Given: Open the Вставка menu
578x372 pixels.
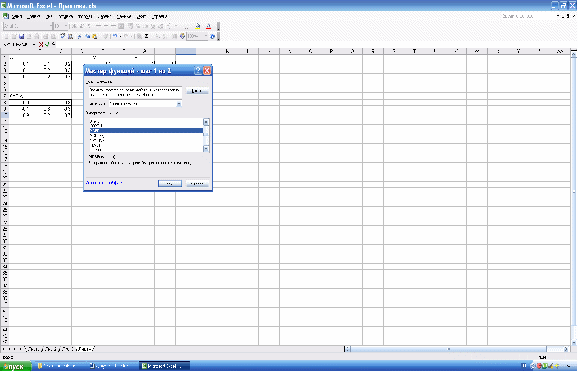Looking at the screenshot, I should (x=66, y=16).
